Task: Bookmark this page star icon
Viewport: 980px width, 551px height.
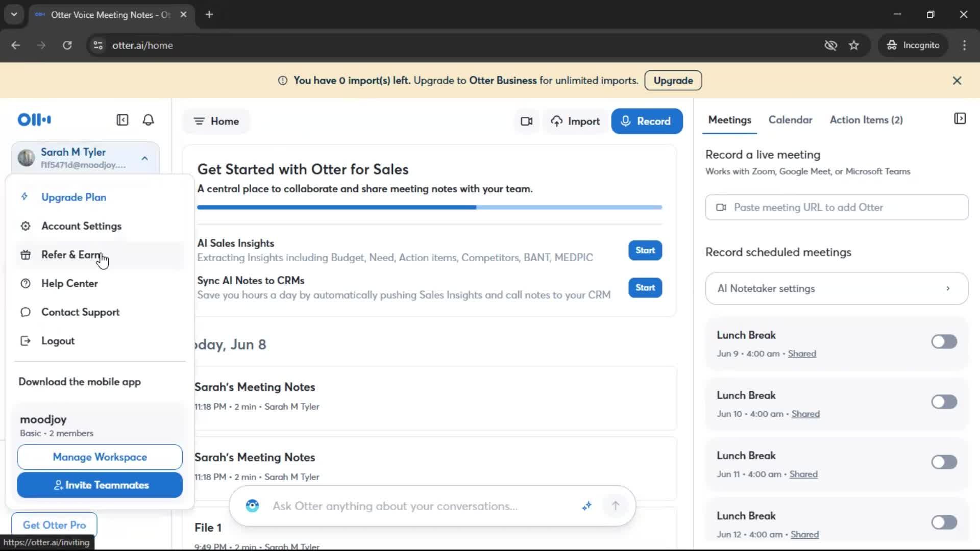Action: pyautogui.click(x=854, y=45)
